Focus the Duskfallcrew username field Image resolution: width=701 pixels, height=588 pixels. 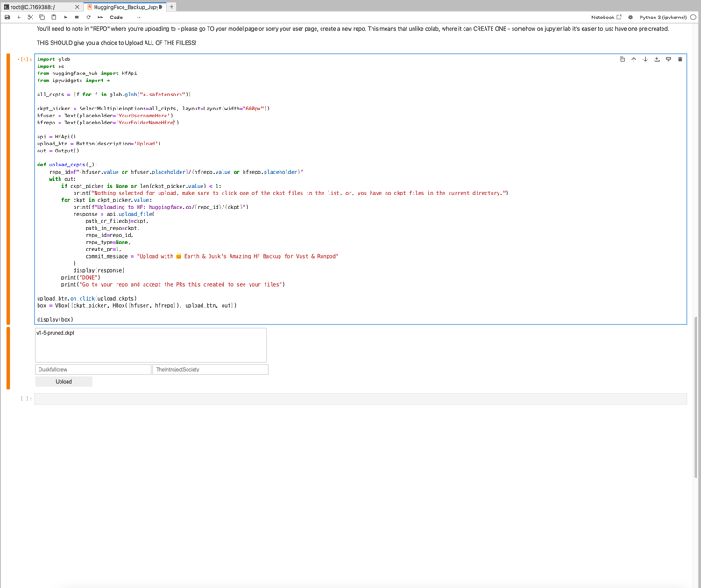pos(93,369)
